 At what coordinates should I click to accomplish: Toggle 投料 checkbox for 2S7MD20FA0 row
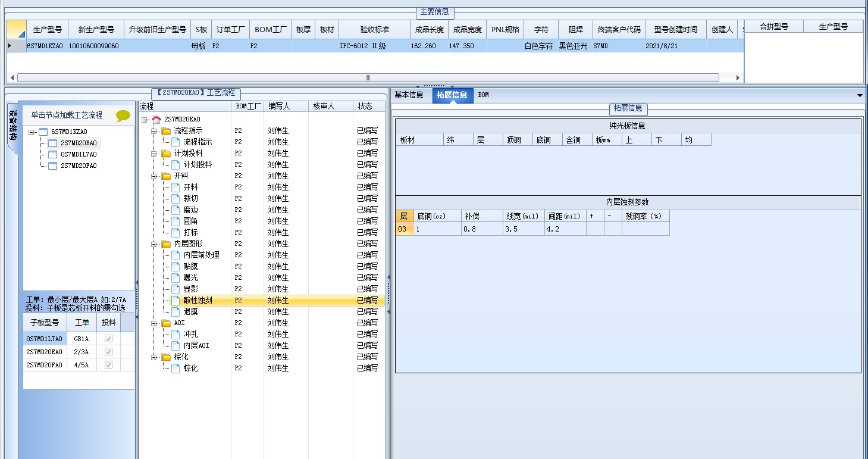point(108,365)
